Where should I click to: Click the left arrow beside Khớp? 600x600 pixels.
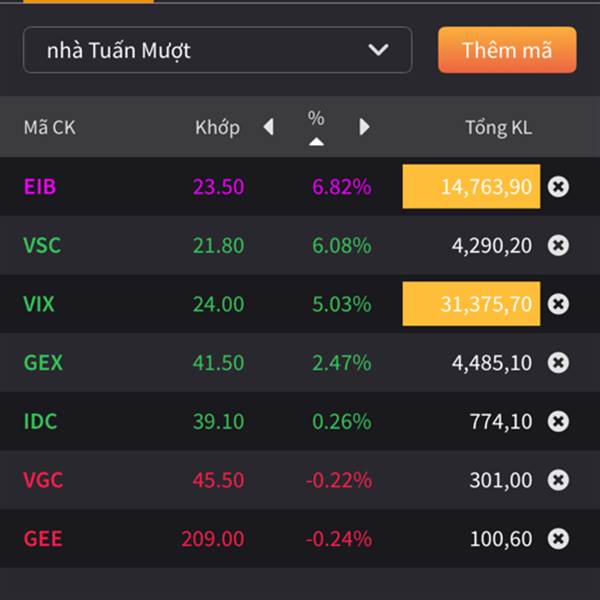[268, 127]
